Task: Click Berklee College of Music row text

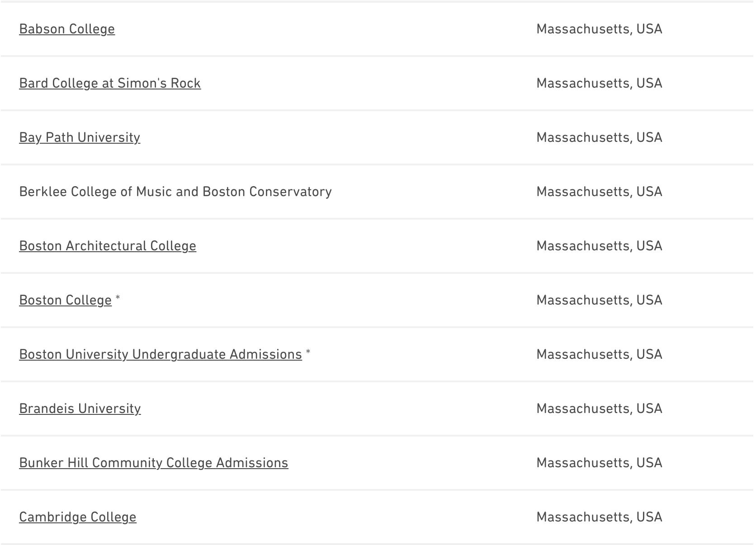Action: coord(175,192)
